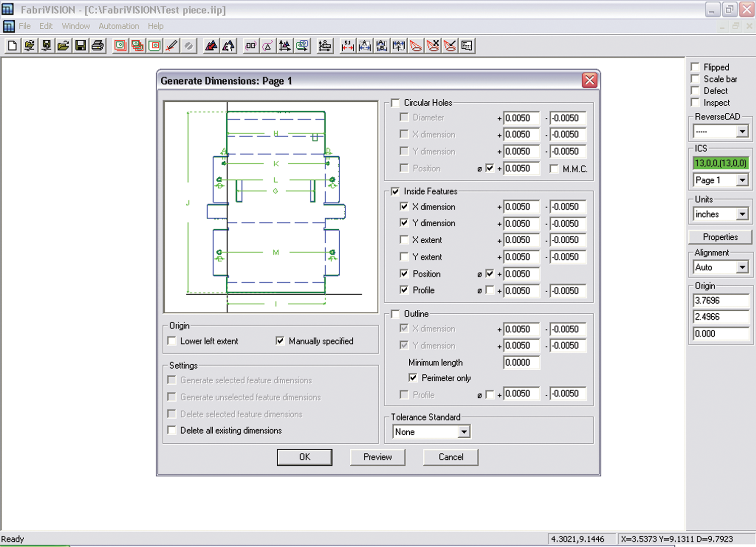Screen dimensions: 756x547
Task: Open the Automation menu
Action: pyautogui.click(x=118, y=26)
